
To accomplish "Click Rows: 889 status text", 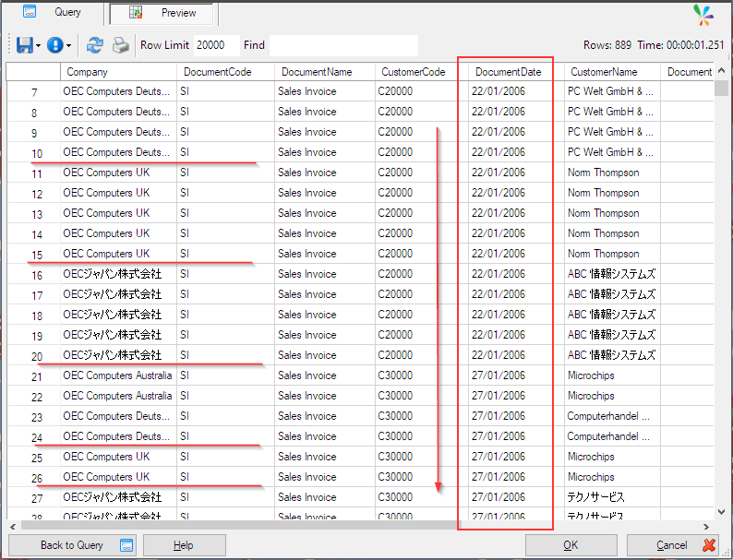I will click(607, 45).
